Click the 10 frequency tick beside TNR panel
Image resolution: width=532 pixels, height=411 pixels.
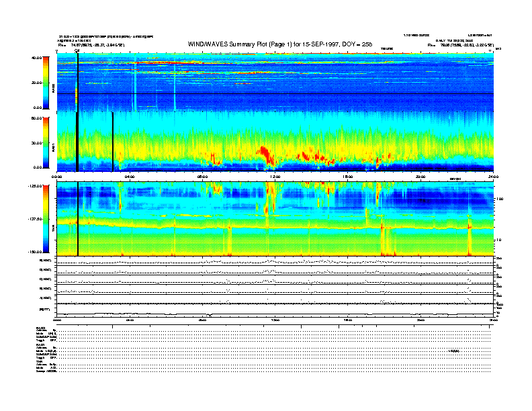[x=498, y=240]
